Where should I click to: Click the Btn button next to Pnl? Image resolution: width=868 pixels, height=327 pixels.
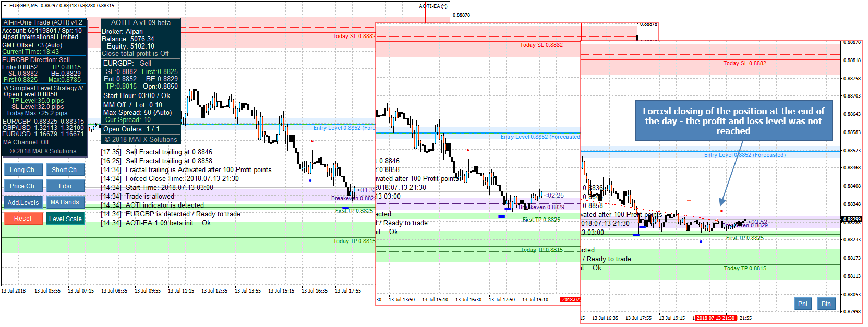826,304
